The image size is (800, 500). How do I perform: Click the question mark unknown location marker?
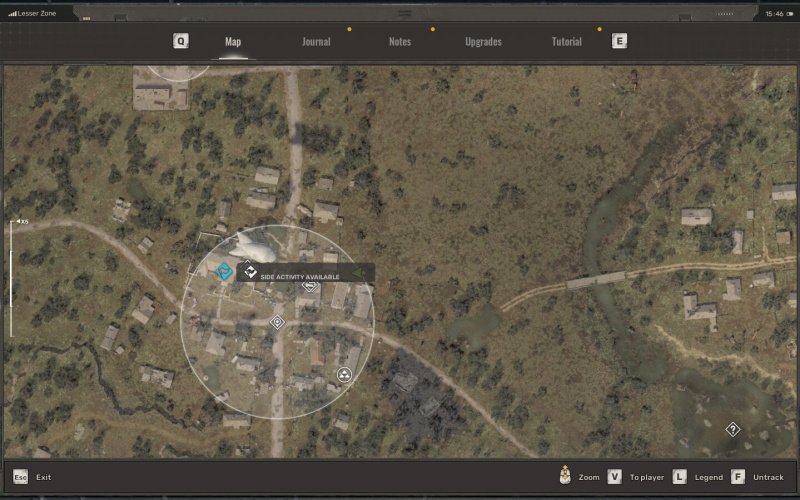733,430
